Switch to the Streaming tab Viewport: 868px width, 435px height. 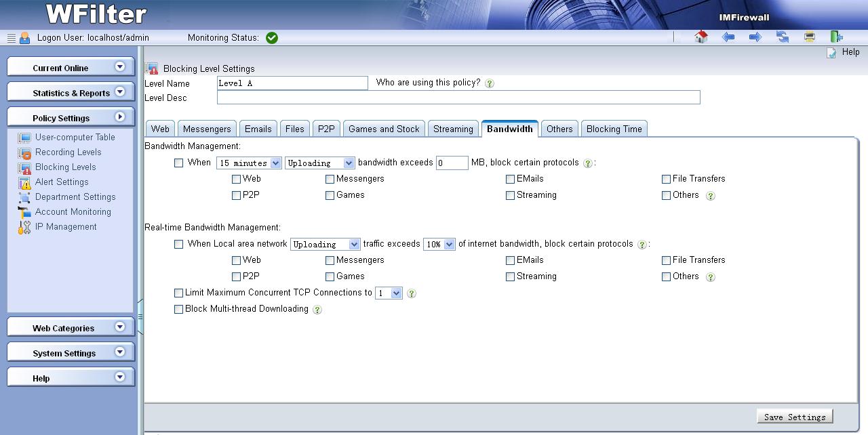(453, 129)
